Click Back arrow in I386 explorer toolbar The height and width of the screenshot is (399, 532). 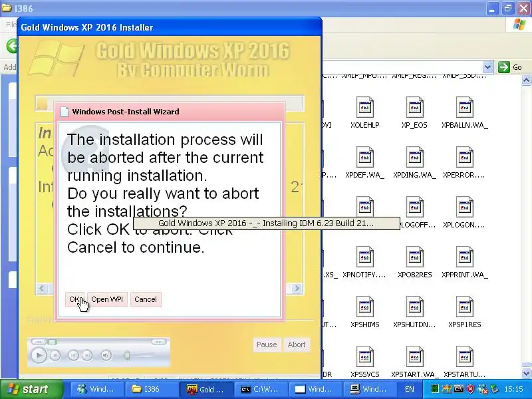point(12,46)
